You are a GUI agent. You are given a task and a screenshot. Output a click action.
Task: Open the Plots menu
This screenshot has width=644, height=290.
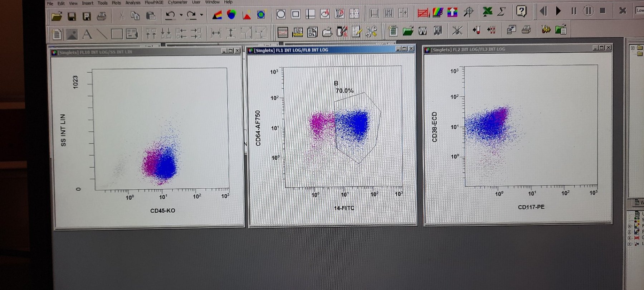coord(116,3)
